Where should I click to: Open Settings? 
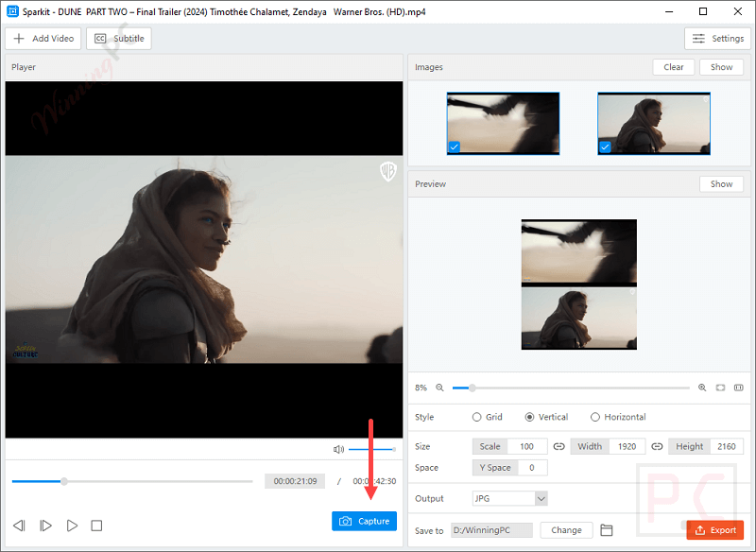pos(717,39)
